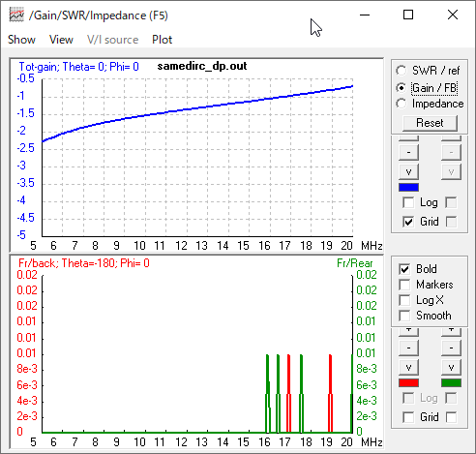Screen dimensions: 476x454
Task: Click green Fr/Rear axis minus button
Action: click(451, 348)
